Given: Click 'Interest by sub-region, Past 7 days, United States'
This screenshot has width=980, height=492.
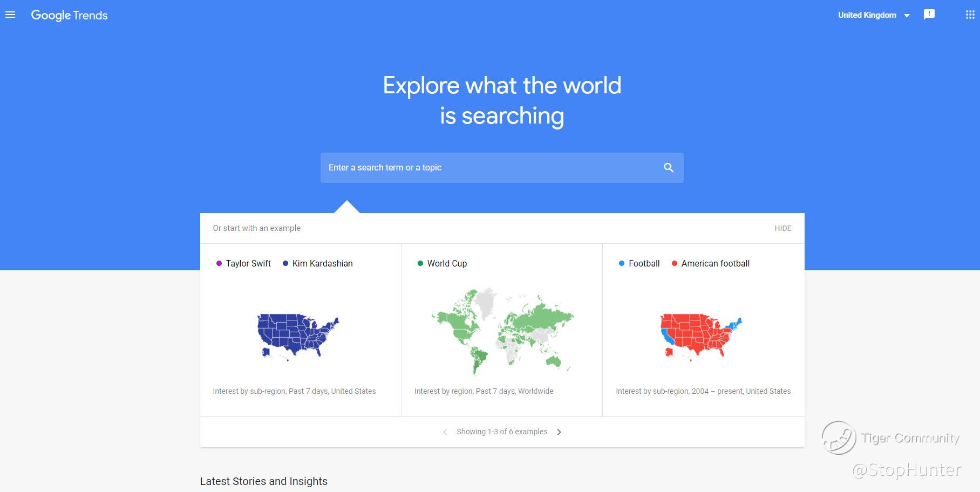Looking at the screenshot, I should 294,391.
